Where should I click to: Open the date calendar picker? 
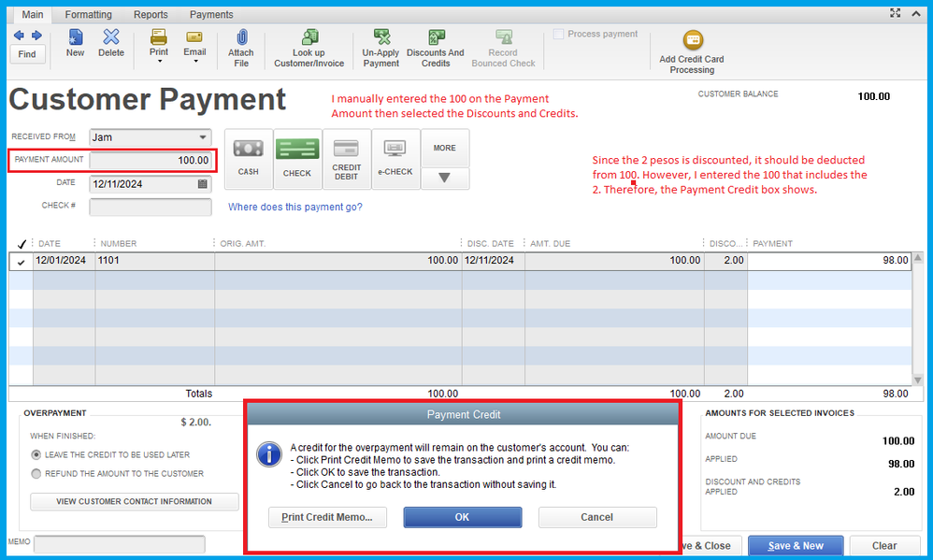202,184
